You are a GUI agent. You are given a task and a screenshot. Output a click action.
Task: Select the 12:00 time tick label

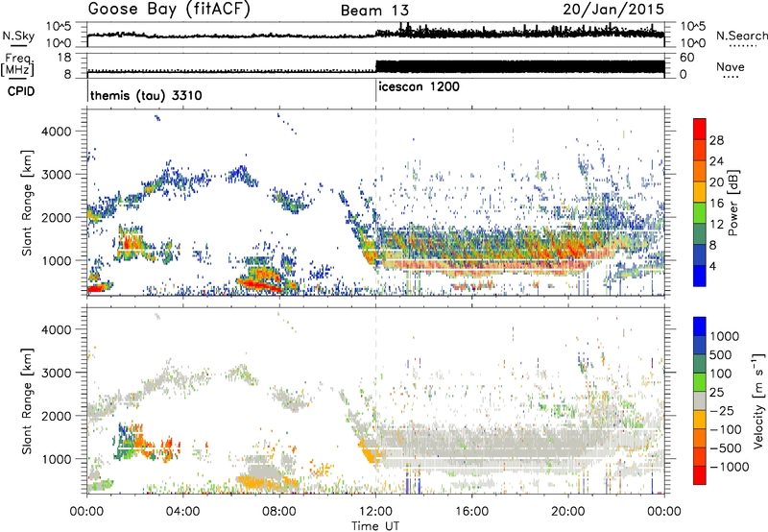pos(375,512)
